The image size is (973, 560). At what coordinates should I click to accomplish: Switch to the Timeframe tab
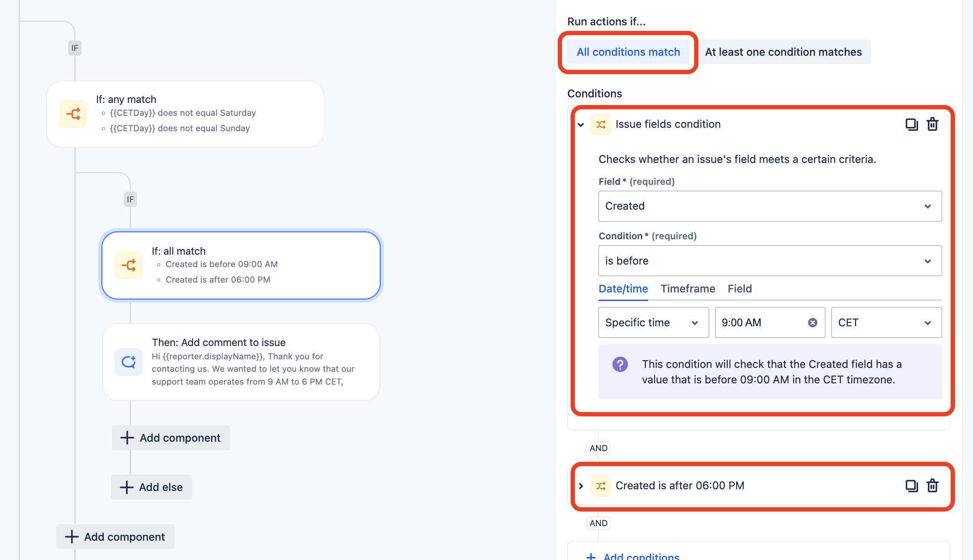[x=687, y=289]
